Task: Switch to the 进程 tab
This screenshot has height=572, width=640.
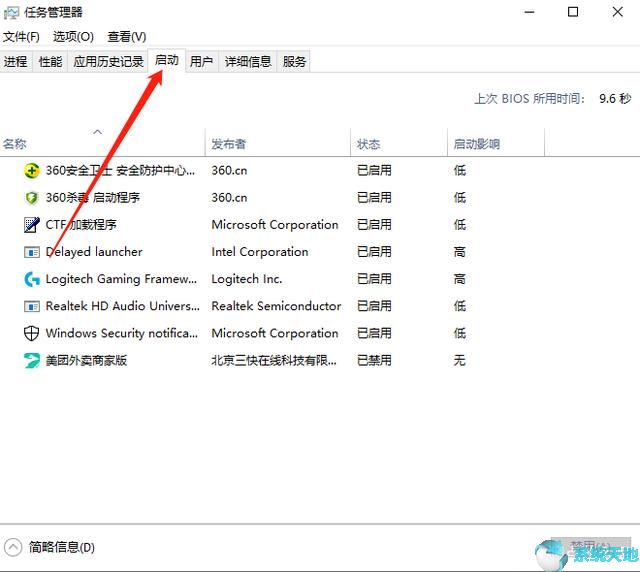Action: point(16,62)
